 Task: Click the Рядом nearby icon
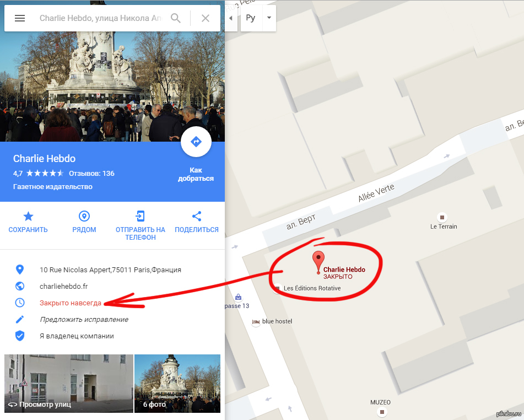84,217
